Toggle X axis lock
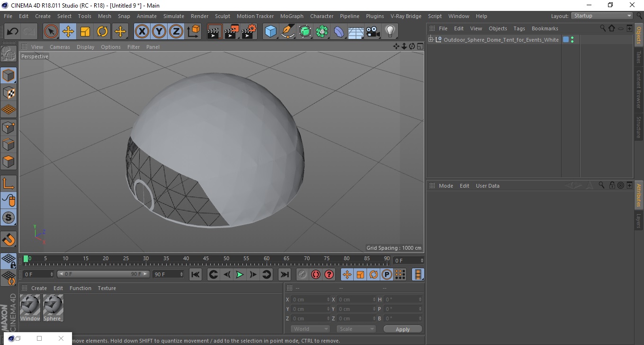 pyautogui.click(x=142, y=32)
